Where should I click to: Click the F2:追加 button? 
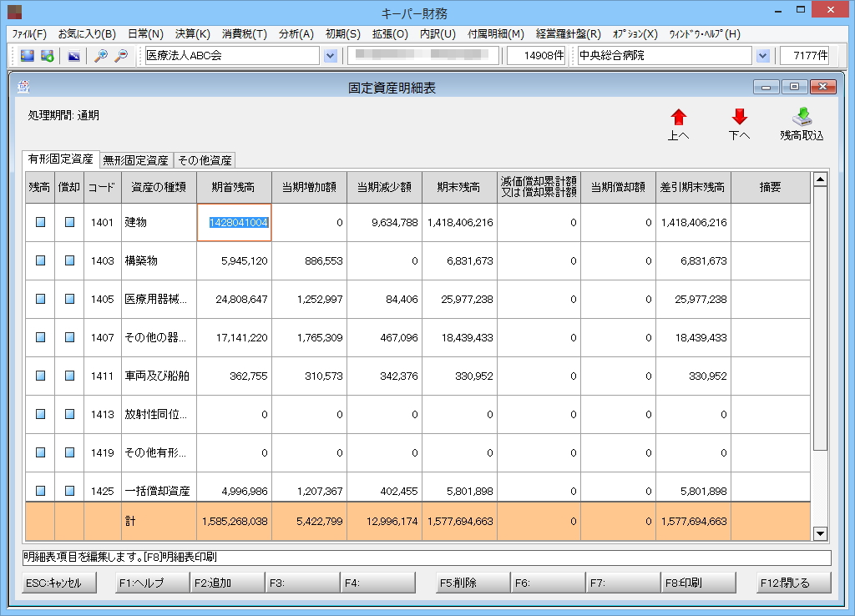pyautogui.click(x=227, y=583)
